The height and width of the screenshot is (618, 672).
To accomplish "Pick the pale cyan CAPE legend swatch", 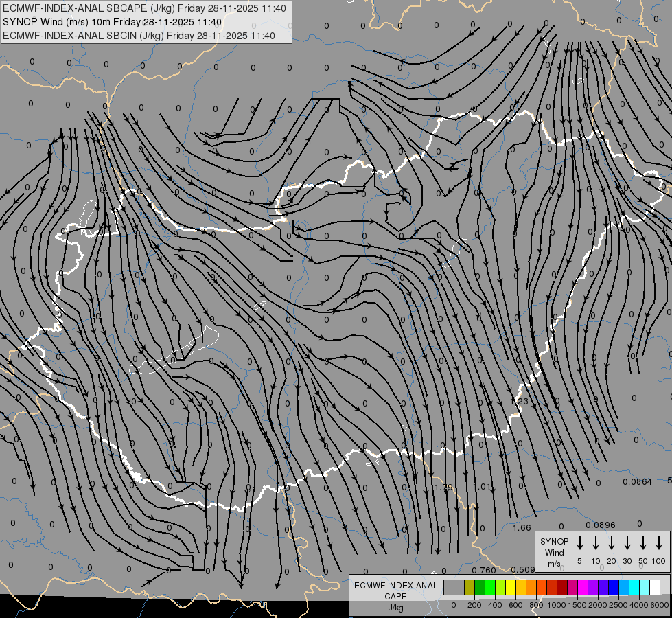I will pyautogui.click(x=644, y=588).
